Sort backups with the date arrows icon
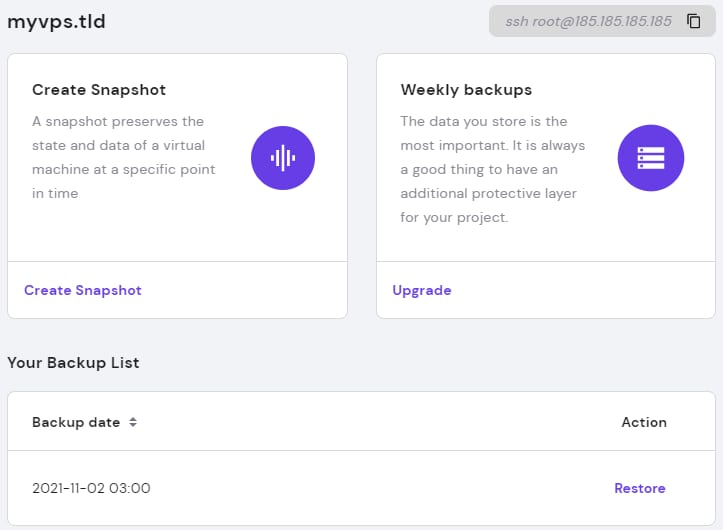The height and width of the screenshot is (530, 723). pyautogui.click(x=133, y=422)
